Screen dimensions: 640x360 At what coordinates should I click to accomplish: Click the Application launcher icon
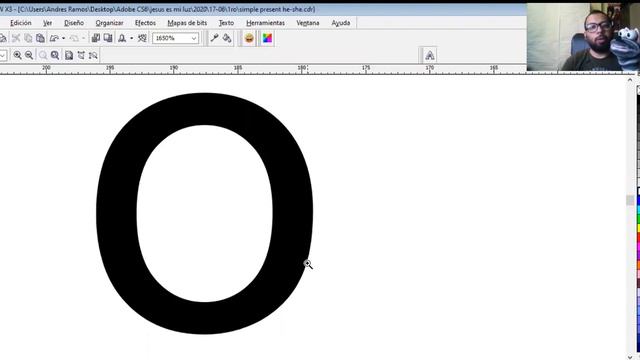[122, 38]
